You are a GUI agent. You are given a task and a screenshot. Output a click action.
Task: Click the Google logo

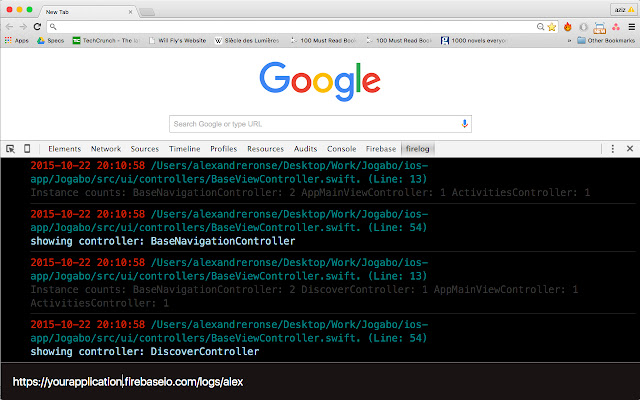(x=320, y=81)
